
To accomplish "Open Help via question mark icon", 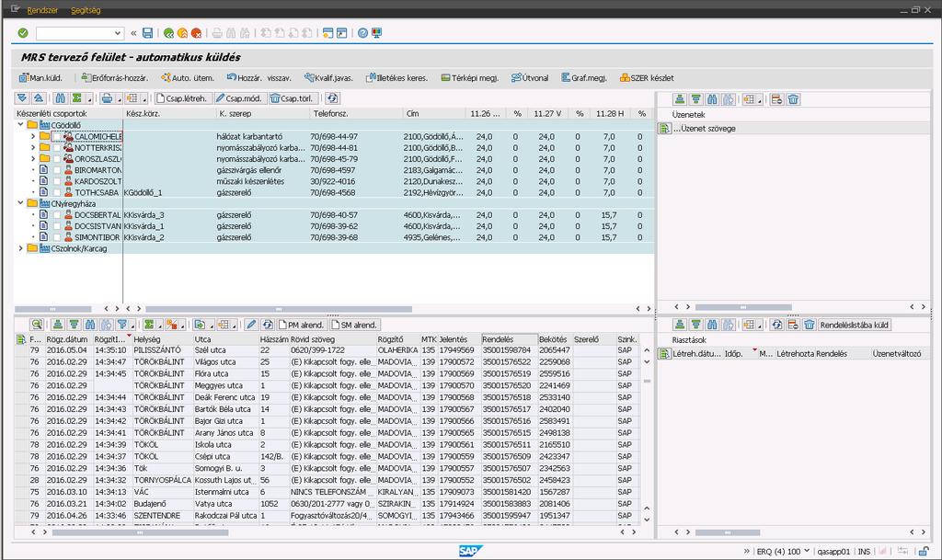I will pyautogui.click(x=362, y=33).
